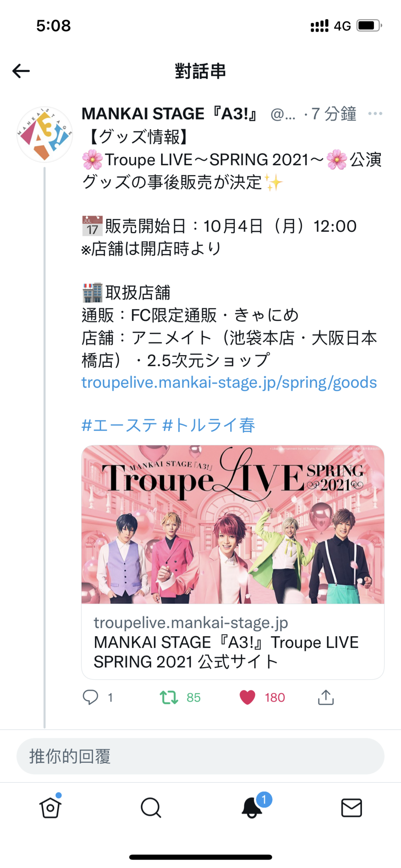
Task: Open the troupelive.mankai-stage.jp/spring/goods link
Action: [229, 382]
